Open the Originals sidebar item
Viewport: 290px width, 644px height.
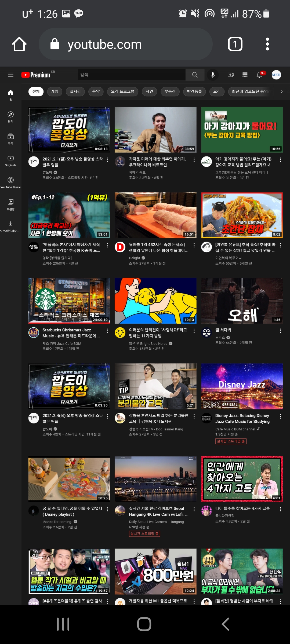10,161
